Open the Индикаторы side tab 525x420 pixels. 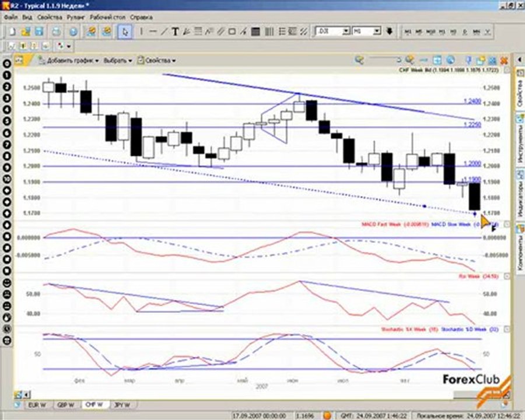[520, 194]
